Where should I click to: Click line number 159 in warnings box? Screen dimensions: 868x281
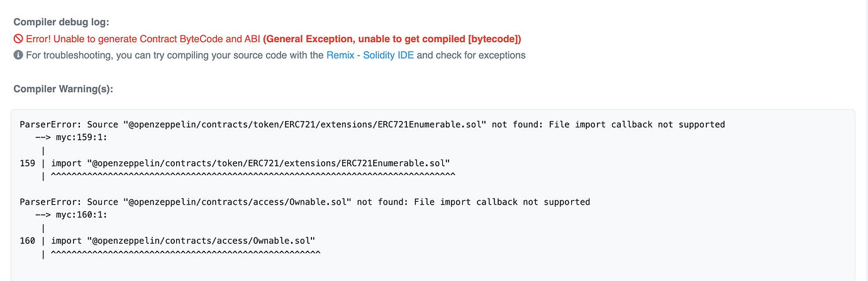(28, 163)
